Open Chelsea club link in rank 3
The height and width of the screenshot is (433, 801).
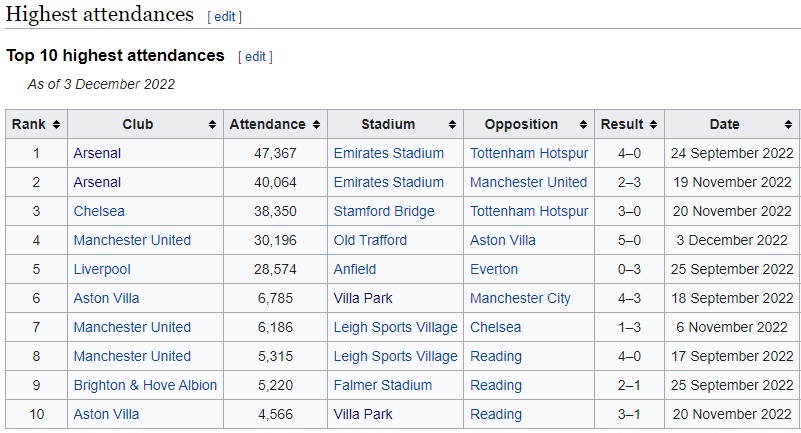[99, 211]
